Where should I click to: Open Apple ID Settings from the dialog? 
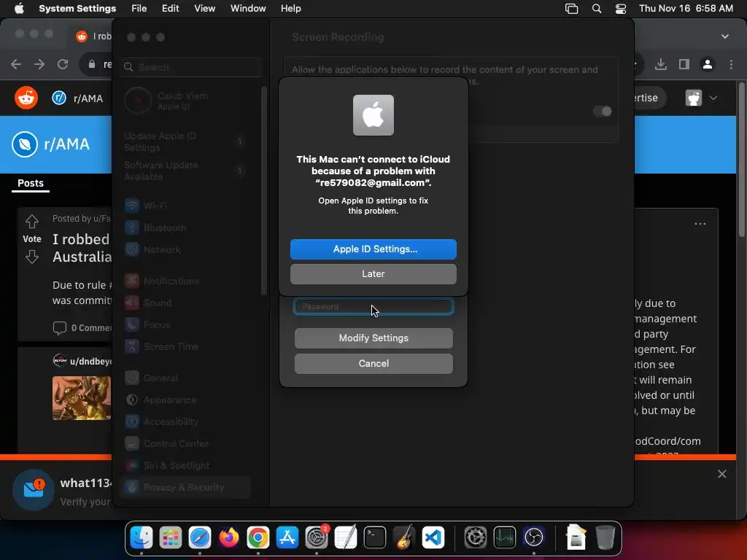click(x=373, y=249)
